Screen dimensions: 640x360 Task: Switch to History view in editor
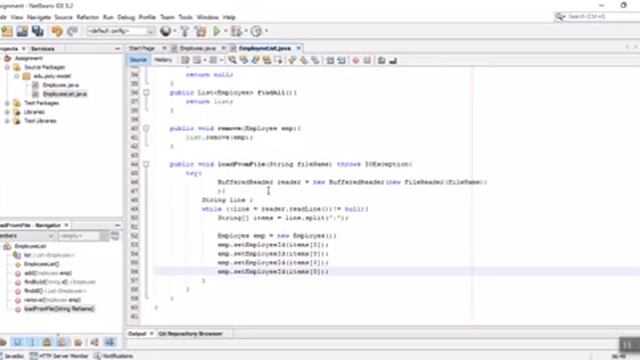click(163, 60)
